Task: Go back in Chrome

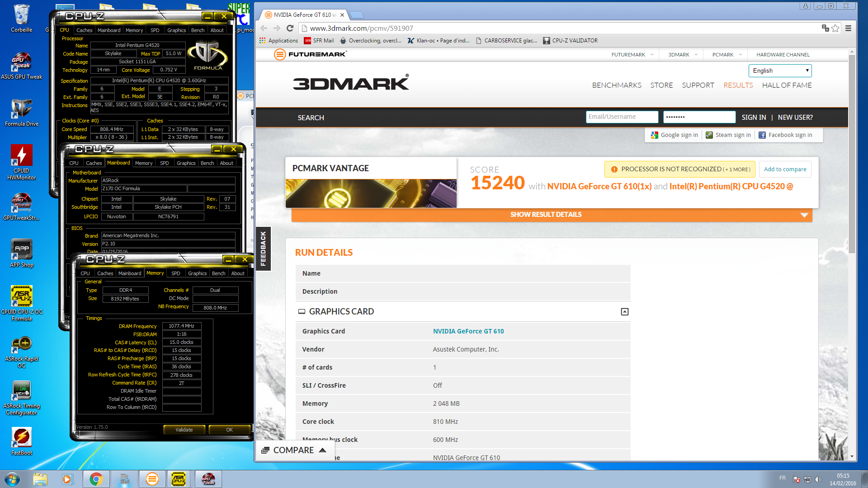Action: [264, 28]
